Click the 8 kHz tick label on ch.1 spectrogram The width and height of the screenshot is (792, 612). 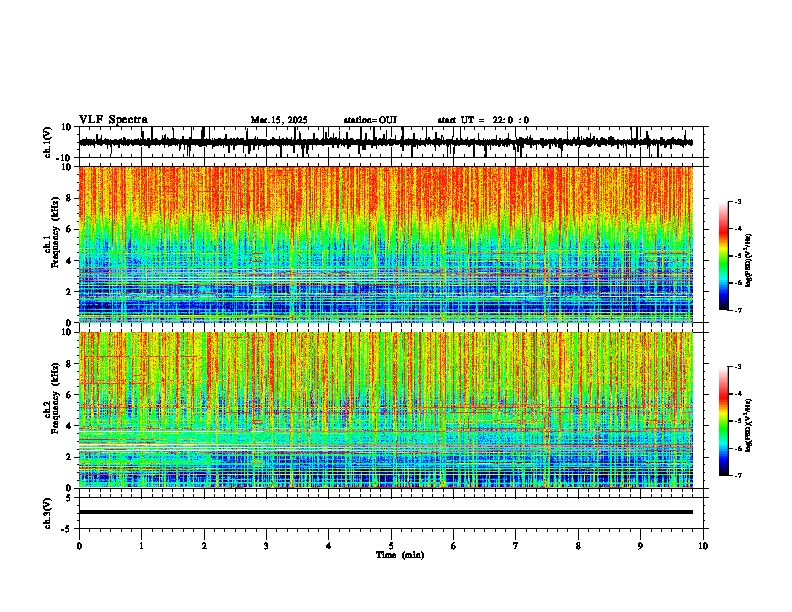69,198
